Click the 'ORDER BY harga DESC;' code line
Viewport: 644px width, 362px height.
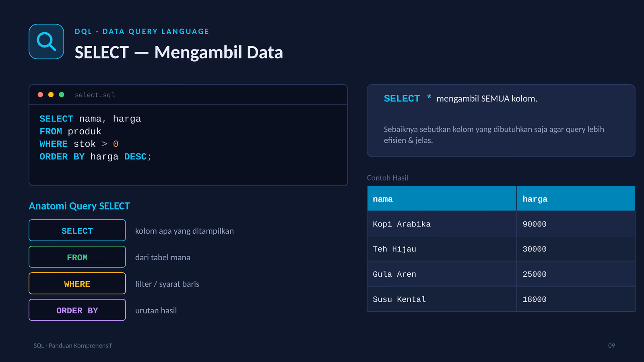tap(96, 156)
